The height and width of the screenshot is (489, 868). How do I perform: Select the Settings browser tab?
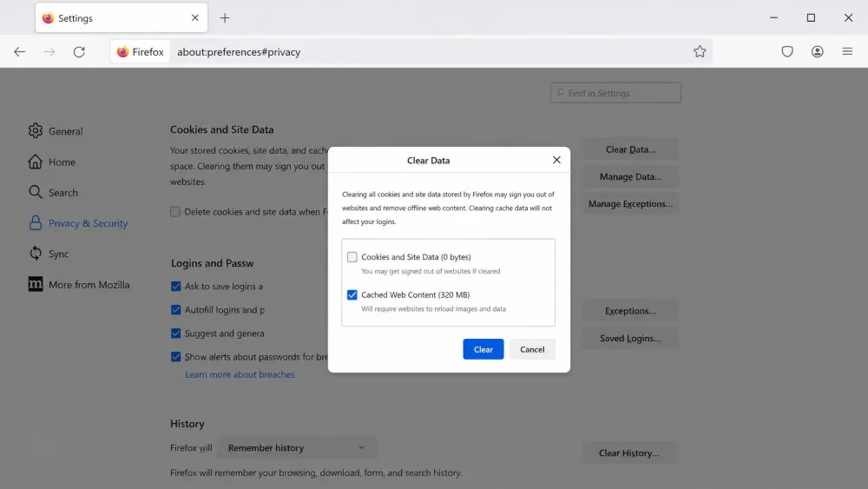(122, 17)
